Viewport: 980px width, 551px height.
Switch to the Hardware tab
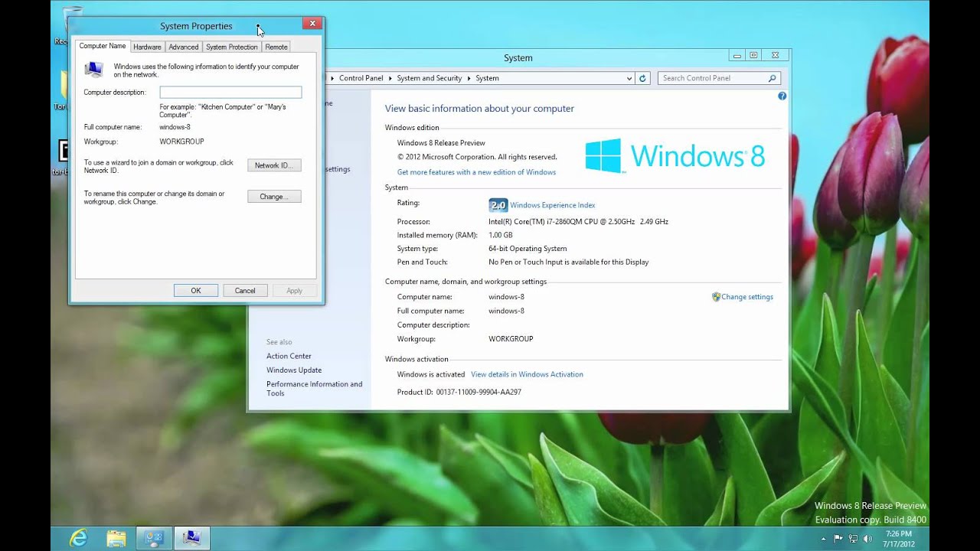pyautogui.click(x=147, y=47)
